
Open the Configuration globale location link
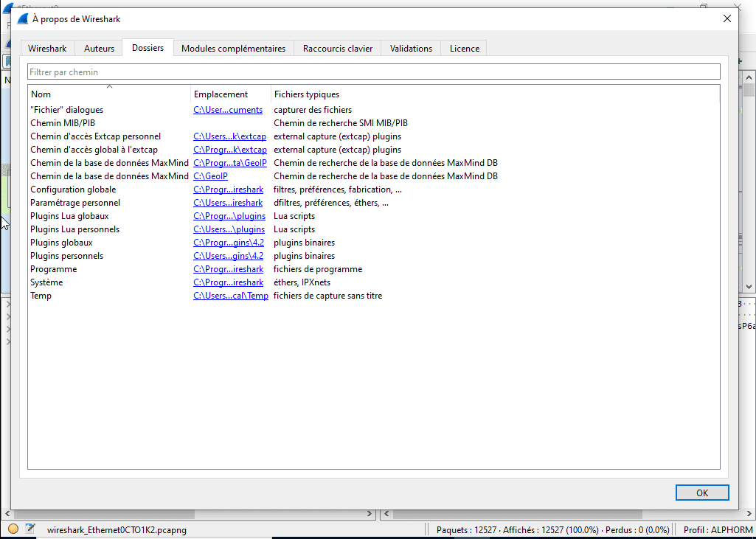tap(228, 189)
